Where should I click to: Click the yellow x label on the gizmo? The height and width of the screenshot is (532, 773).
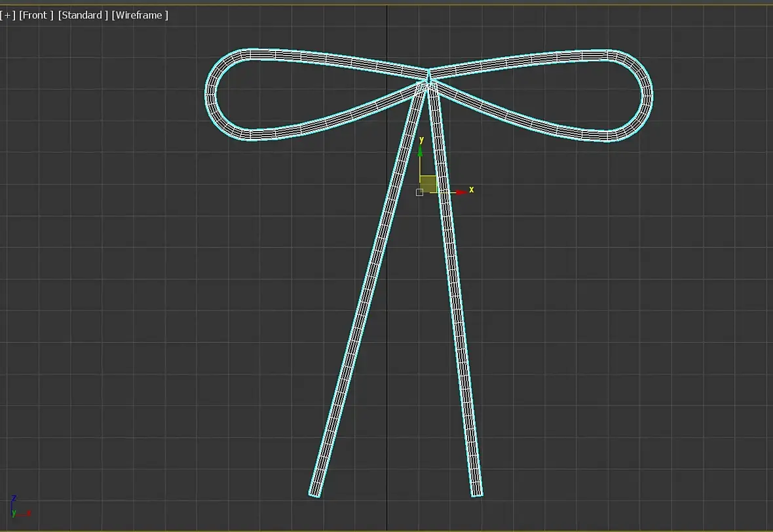472,189
